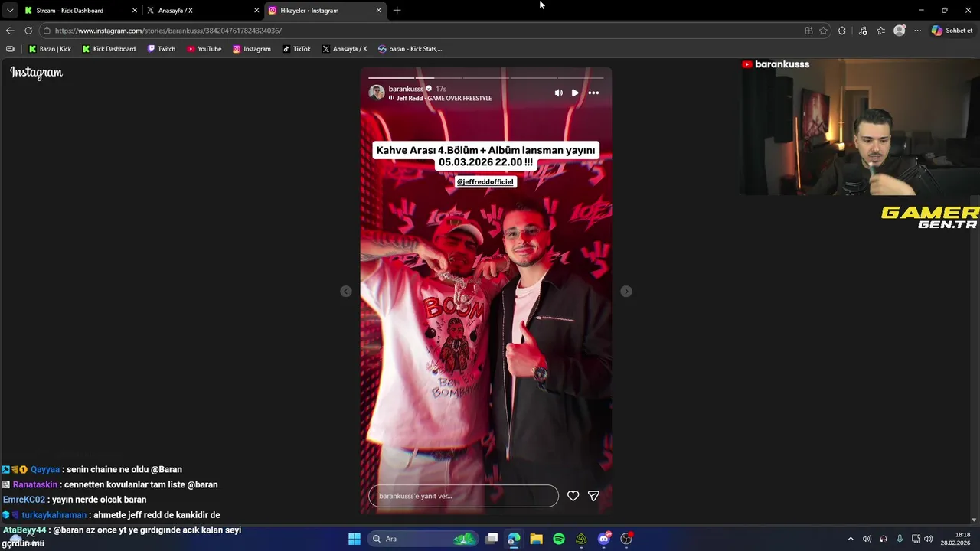Click the story progress bar at the top
Viewport: 980px width, 551px height.
tap(485, 77)
